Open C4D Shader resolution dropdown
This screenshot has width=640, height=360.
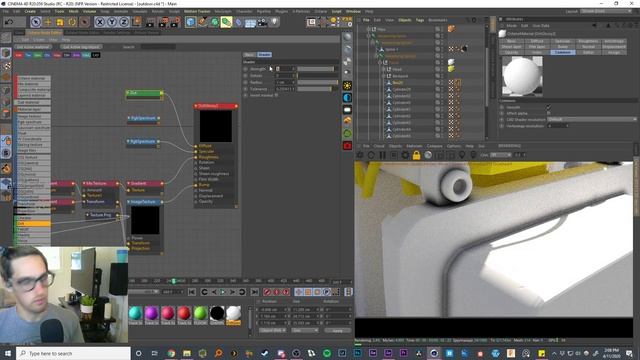tap(591, 120)
